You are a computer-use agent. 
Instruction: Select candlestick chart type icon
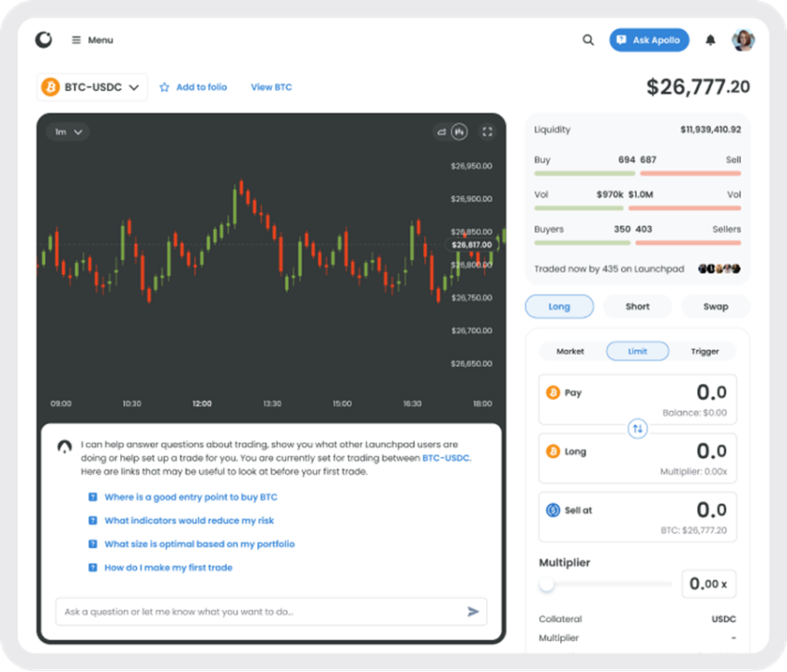(459, 132)
